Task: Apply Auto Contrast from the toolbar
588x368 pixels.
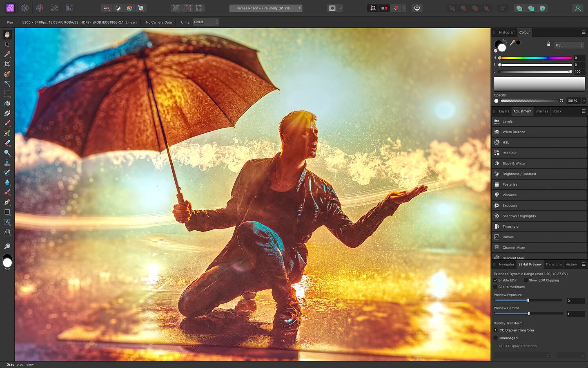Action: tap(118, 8)
